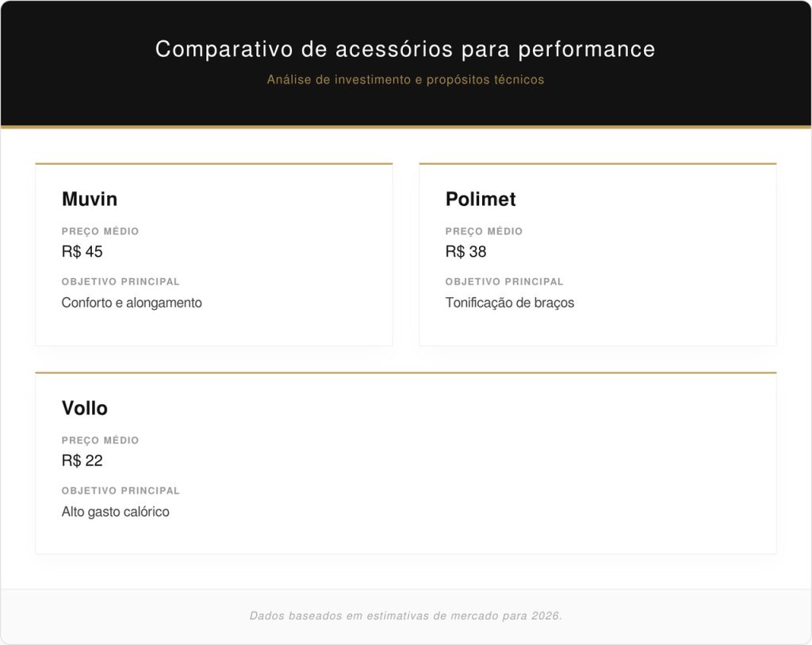Image resolution: width=812 pixels, height=645 pixels.
Task: Select the Muvin card heading
Action: [x=90, y=199]
